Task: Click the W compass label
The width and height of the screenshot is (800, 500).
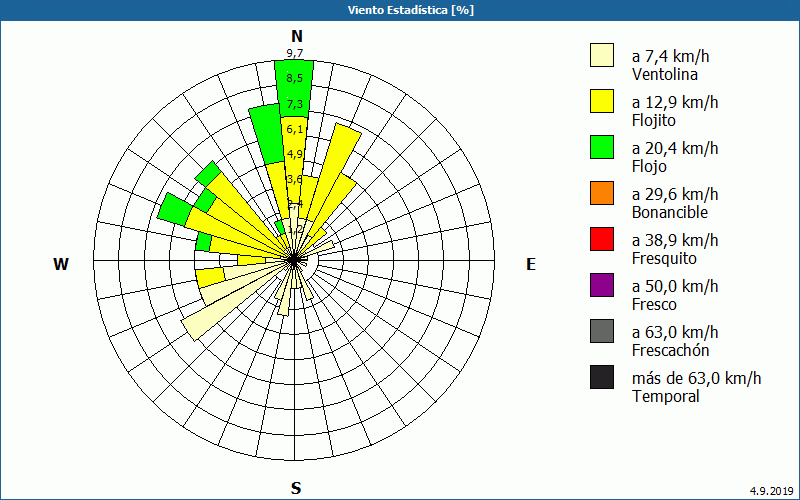Action: (x=61, y=264)
